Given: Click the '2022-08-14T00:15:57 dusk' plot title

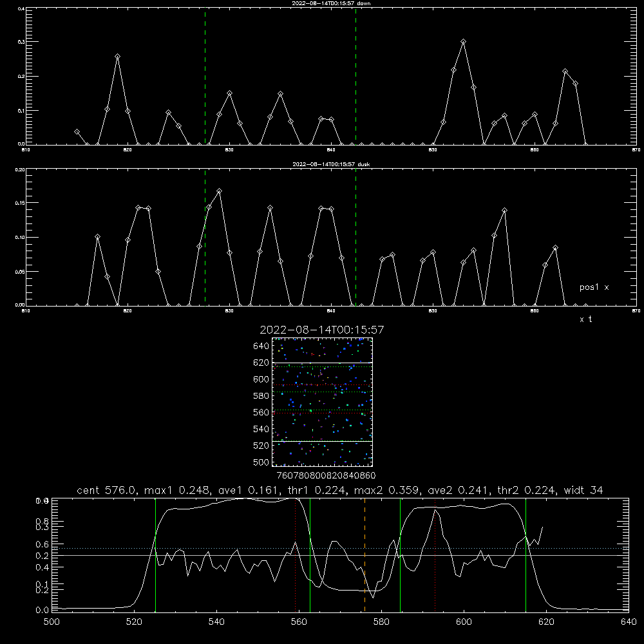Looking at the screenshot, I should (x=331, y=164).
